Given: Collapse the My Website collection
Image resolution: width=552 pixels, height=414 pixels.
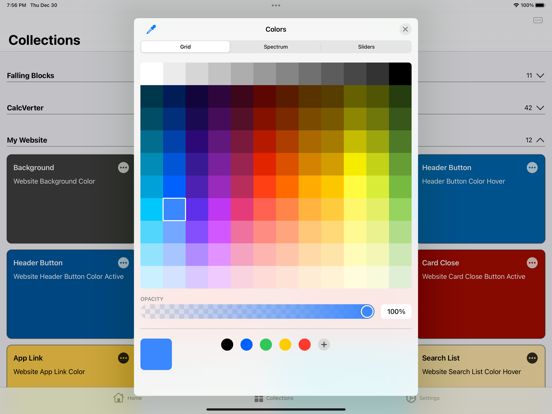Looking at the screenshot, I should [x=540, y=140].
